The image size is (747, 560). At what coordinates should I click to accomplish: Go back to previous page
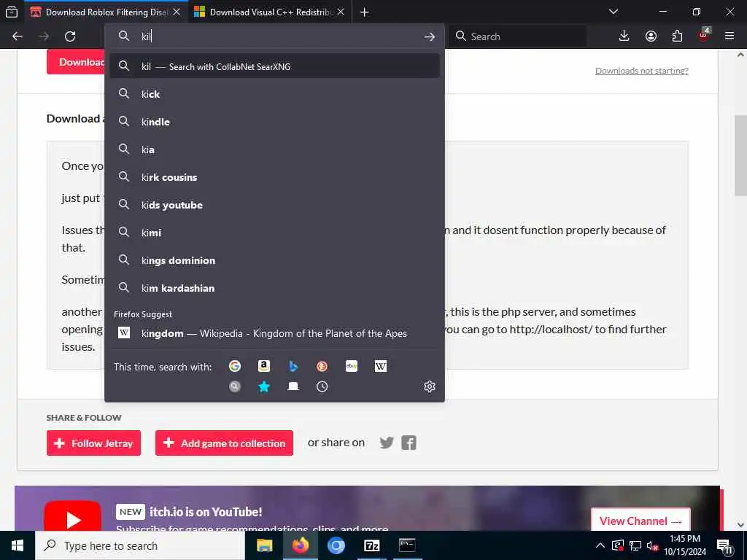click(18, 36)
